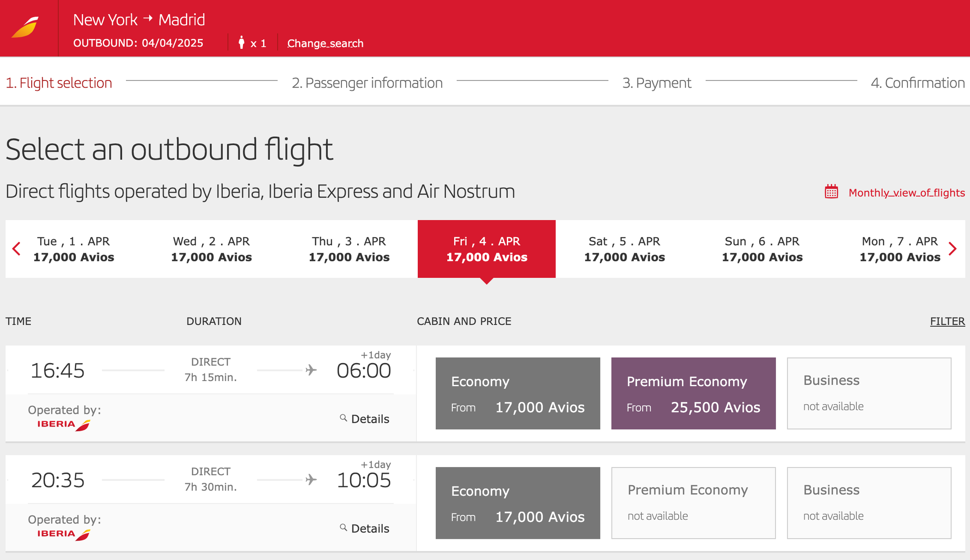Screen dimensions: 970x560
Task: Expand earlier dates with the left chevron
Action: (16, 249)
